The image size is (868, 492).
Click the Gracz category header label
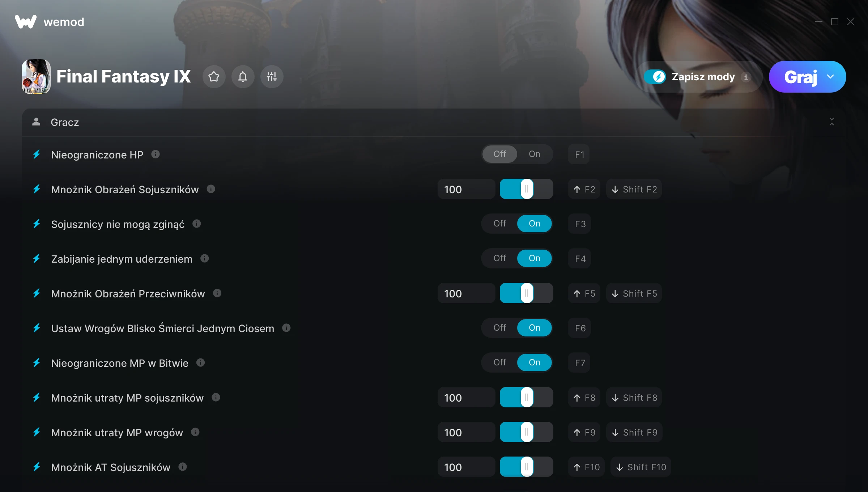pyautogui.click(x=65, y=122)
